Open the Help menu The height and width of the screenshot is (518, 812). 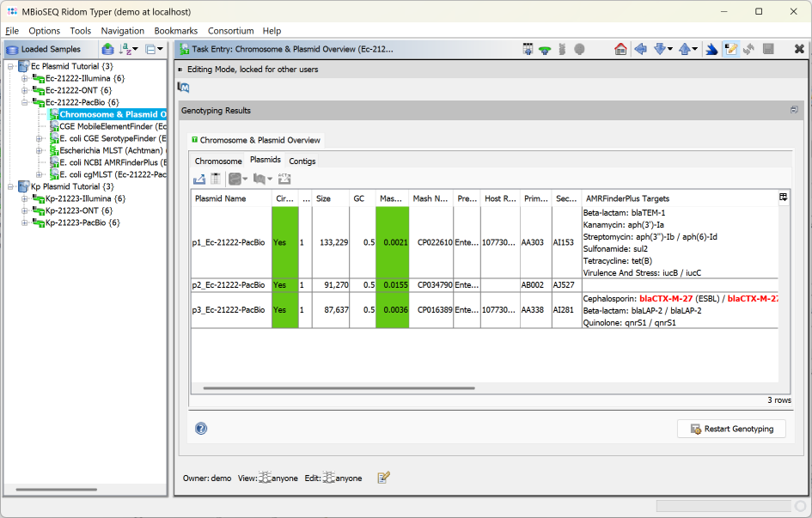272,31
